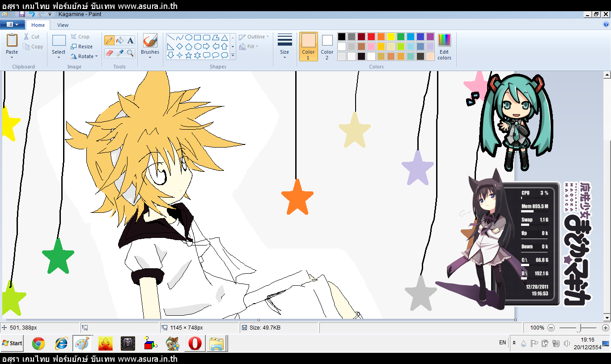The image size is (611, 364).
Task: Select the Eraser tool
Action: click(x=109, y=53)
